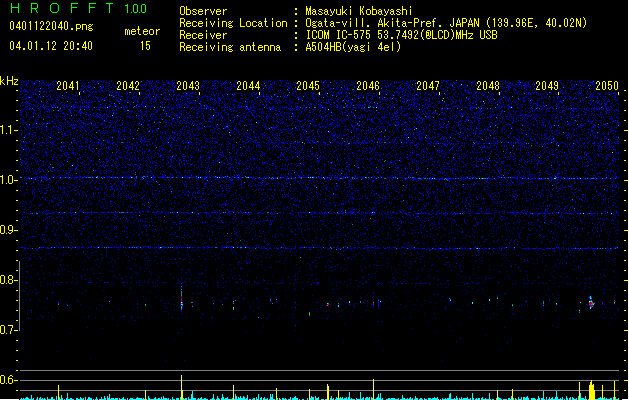The width and height of the screenshot is (629, 400).
Task: Click the 0.6 kHz frequency label
Action: (8, 380)
